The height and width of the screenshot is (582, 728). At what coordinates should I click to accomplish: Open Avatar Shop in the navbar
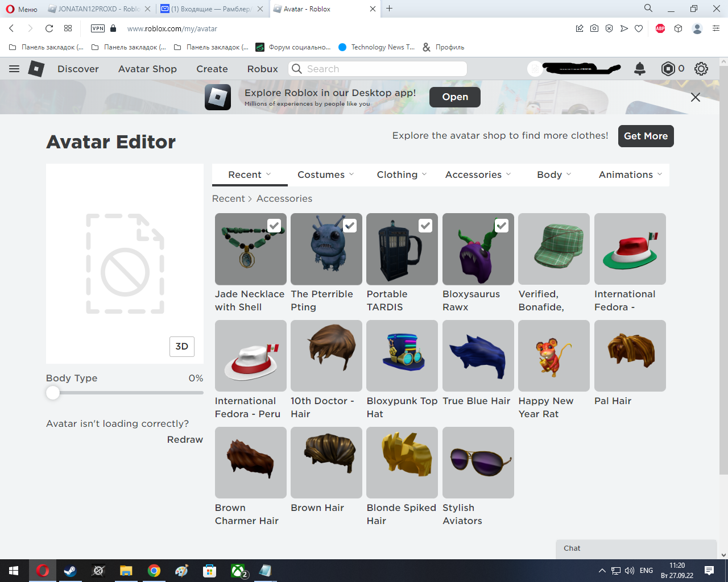point(147,69)
